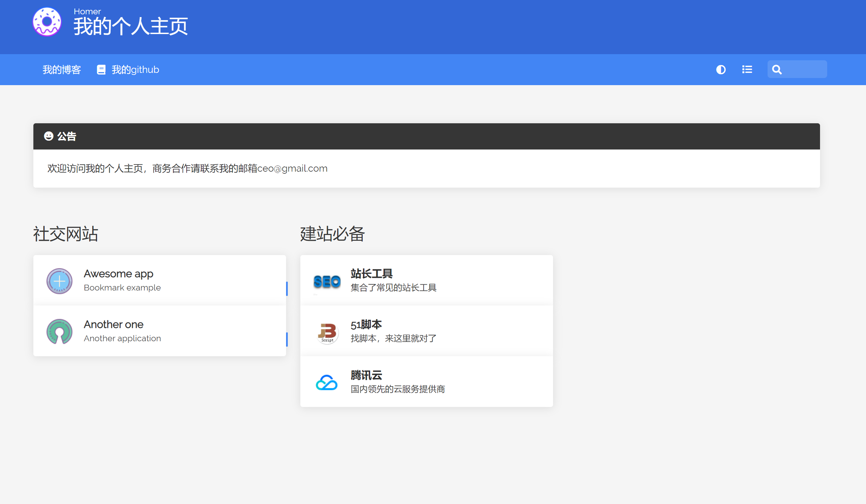This screenshot has height=504, width=866.
Task: Click the 我的个人主页 title
Action: tap(131, 26)
